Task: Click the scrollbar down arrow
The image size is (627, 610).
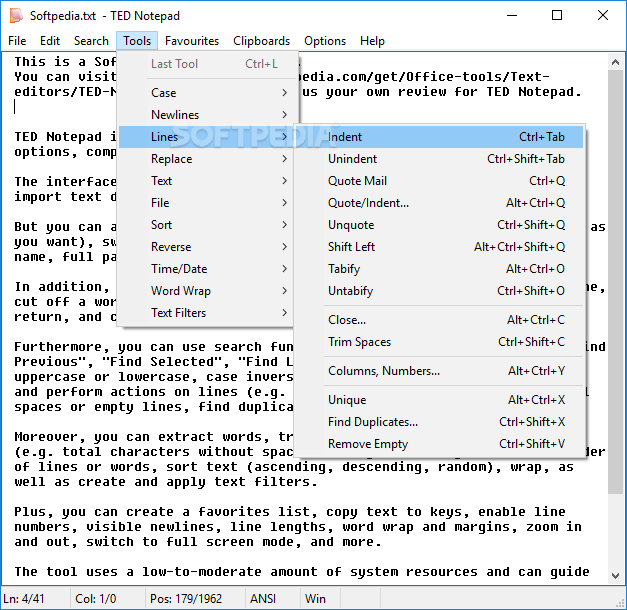Action: tap(615, 576)
